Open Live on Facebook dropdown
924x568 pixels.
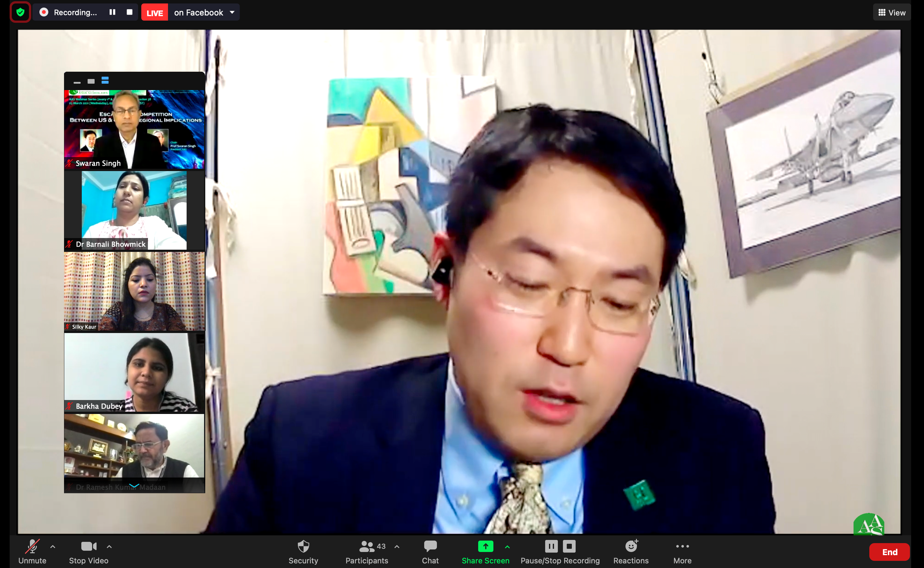click(232, 13)
